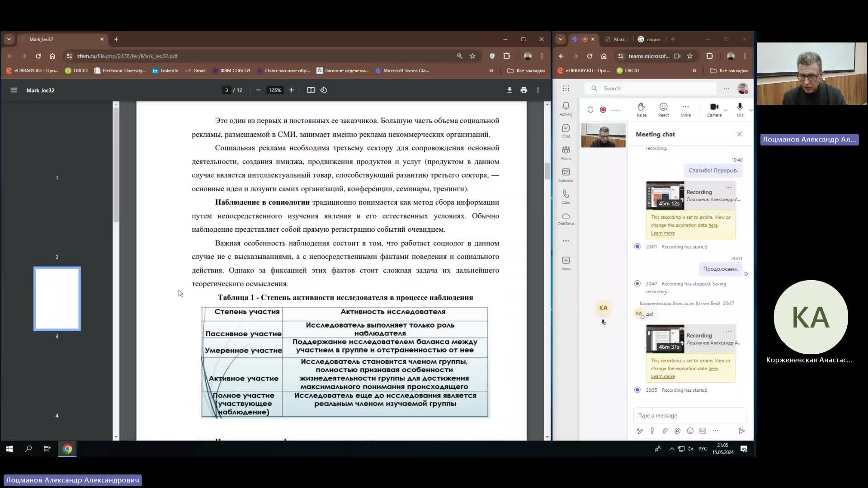868x488 pixels.
Task: Download the Mark_lec32 PDF
Action: point(509,90)
